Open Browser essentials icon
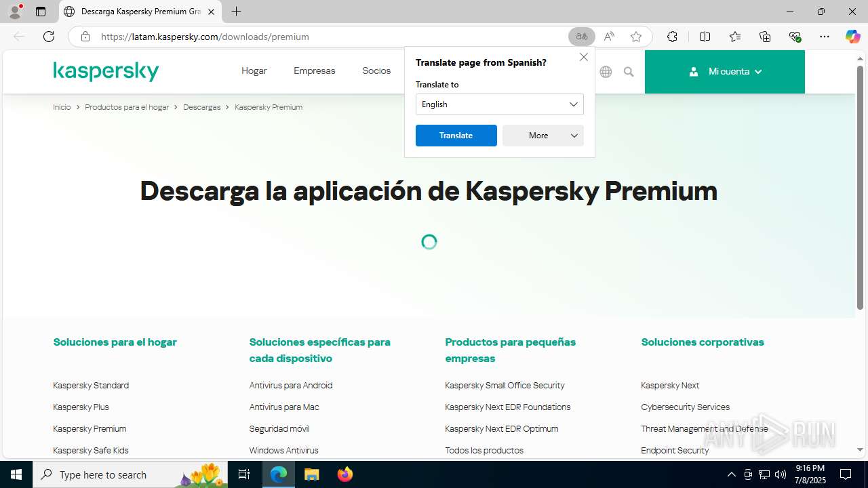868x488 pixels. click(x=795, y=37)
